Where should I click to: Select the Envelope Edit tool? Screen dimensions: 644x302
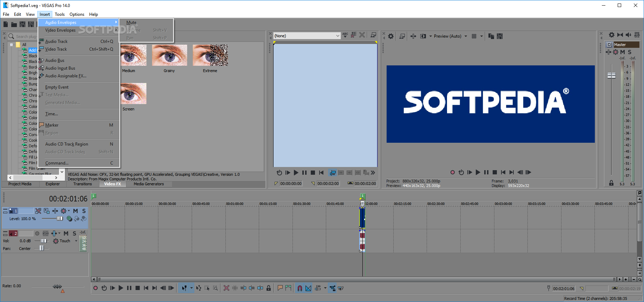(x=199, y=288)
